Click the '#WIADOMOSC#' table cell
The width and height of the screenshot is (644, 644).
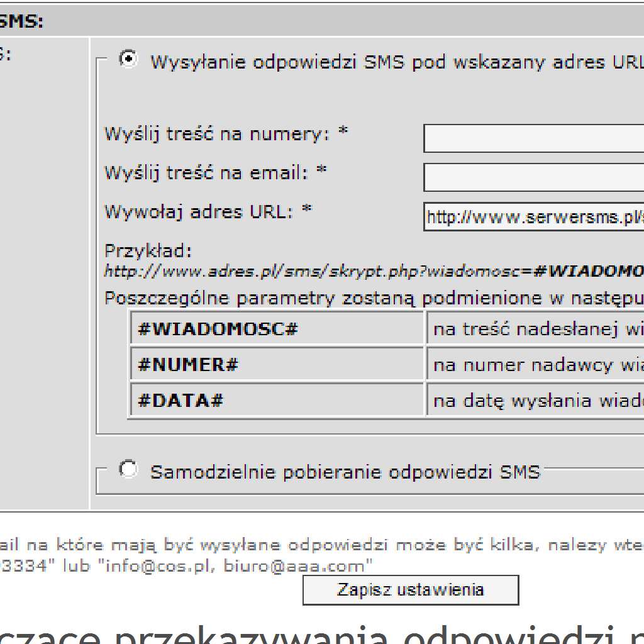pyautogui.click(x=277, y=327)
